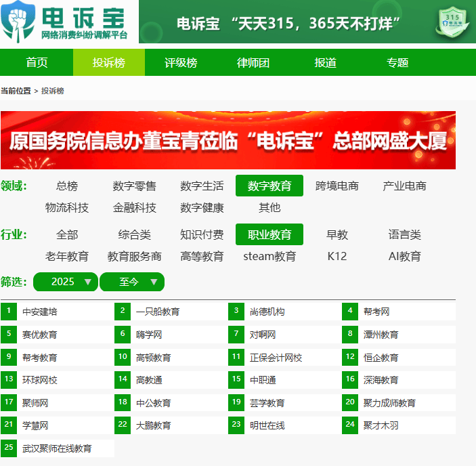476x466 pixels.
Task: Choose the 跨境电商 field filter
Action: pos(337,186)
